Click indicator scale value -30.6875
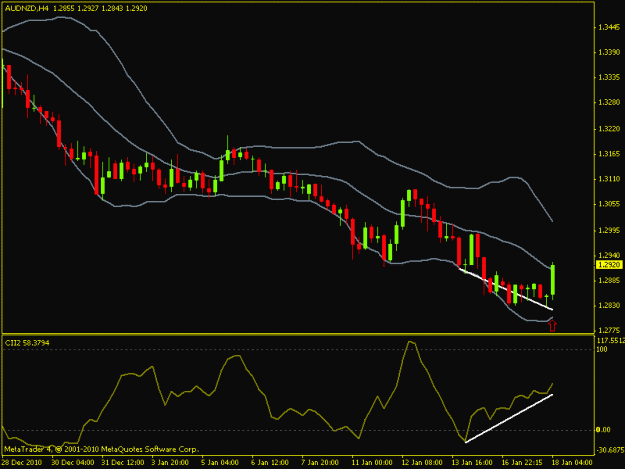 pos(610,450)
